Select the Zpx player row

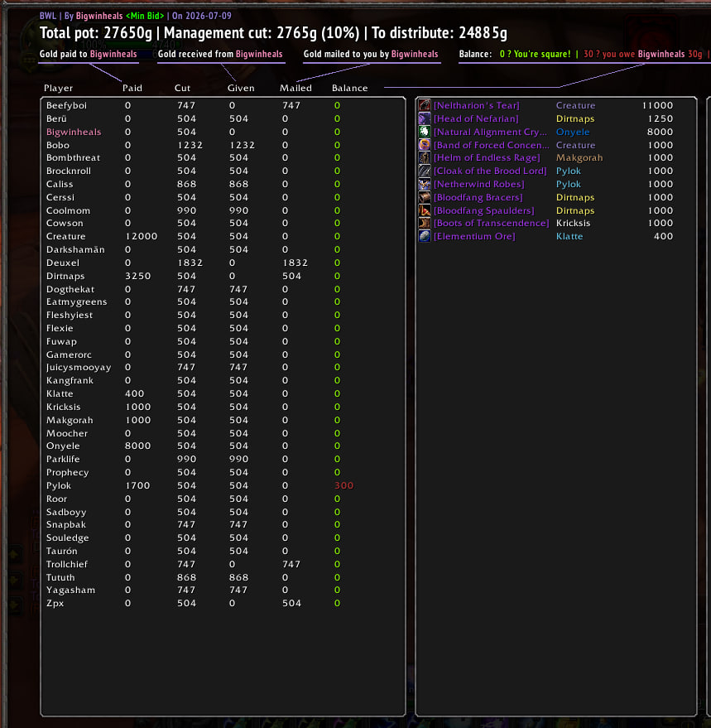(x=223, y=603)
